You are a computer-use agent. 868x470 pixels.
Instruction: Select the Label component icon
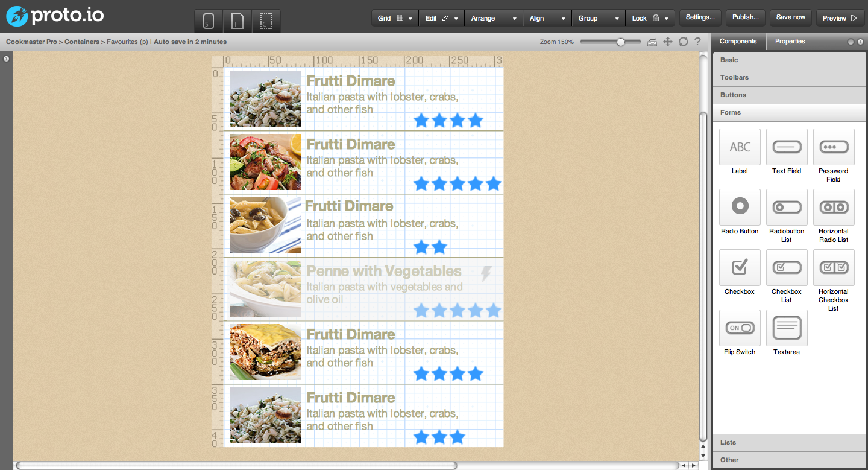coord(740,147)
